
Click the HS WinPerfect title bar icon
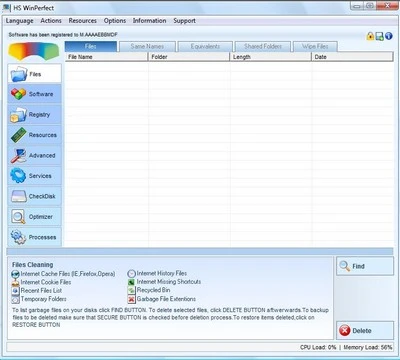pos(6,7)
